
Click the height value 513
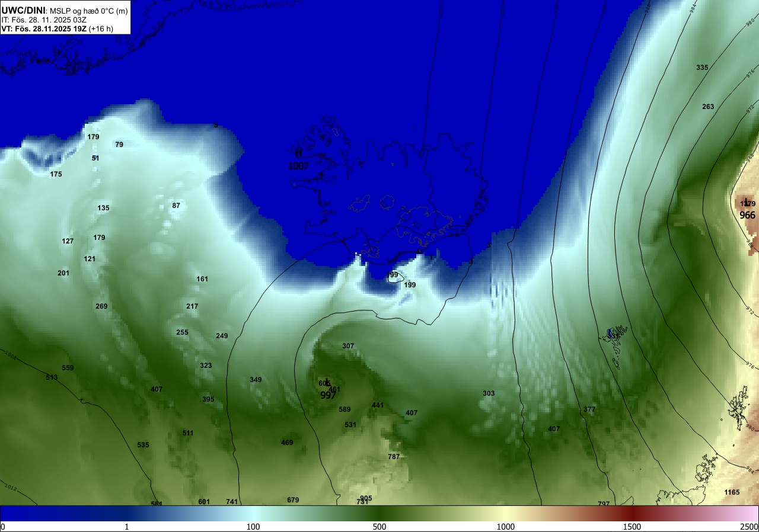[52, 377]
